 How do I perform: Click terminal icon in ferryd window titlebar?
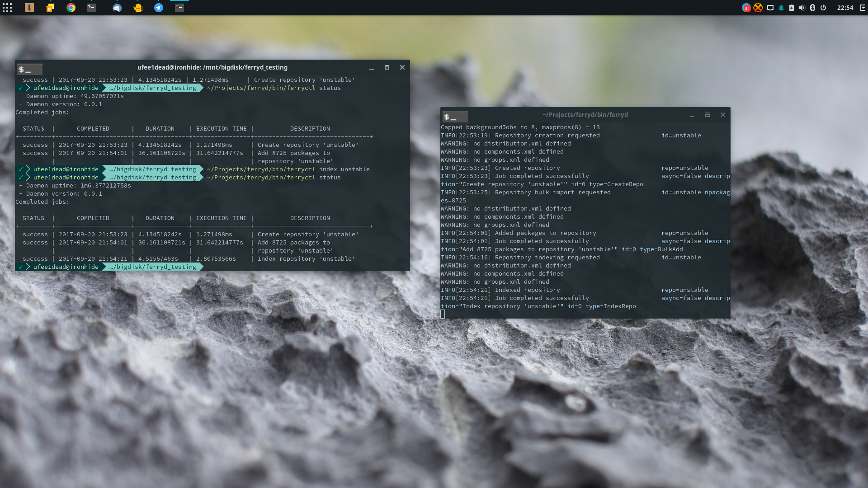click(455, 117)
